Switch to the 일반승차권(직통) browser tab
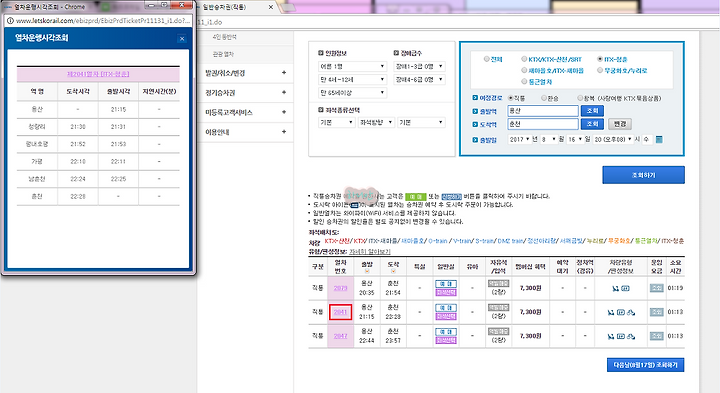This screenshot has width=720, height=393. tap(233, 7)
